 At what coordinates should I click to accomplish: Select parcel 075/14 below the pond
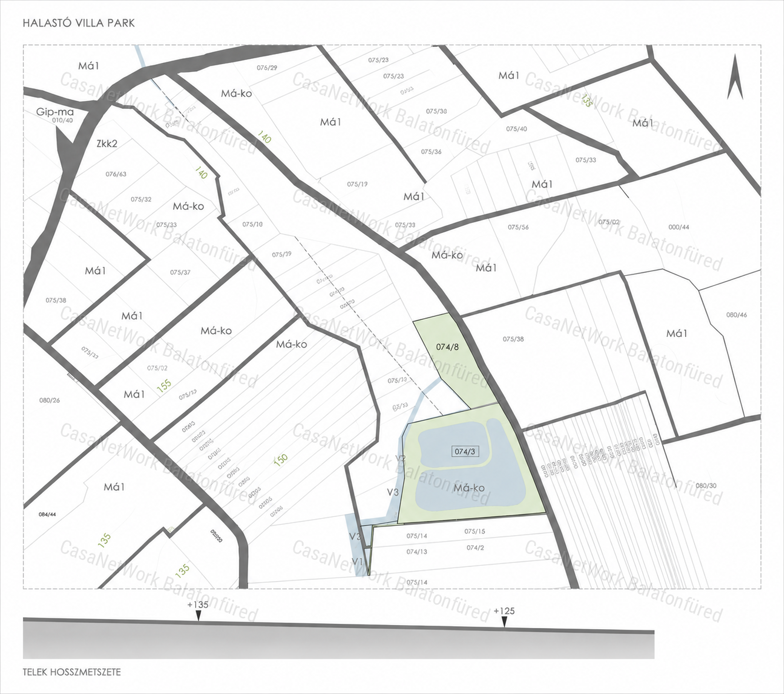tap(416, 536)
